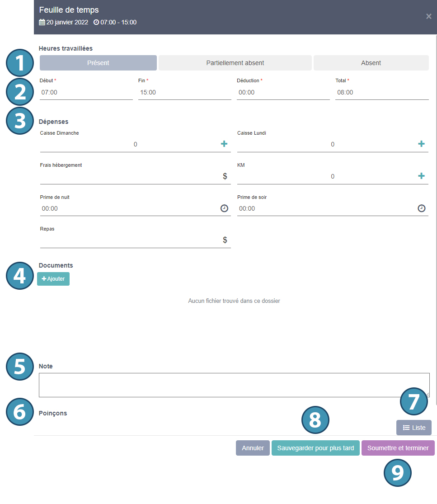Click the plus icon for Caisse Dimanche
Viewport: 437px width, 504px height.
[224, 144]
